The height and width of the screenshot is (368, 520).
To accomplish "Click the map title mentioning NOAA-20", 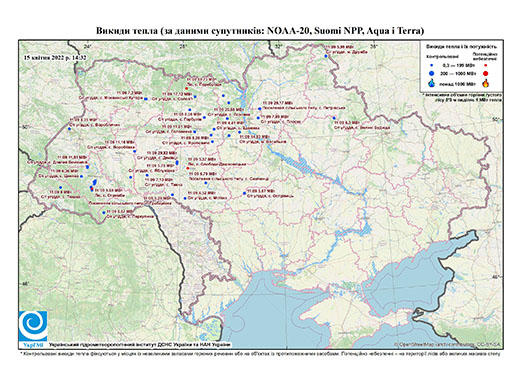I will click(260, 31).
